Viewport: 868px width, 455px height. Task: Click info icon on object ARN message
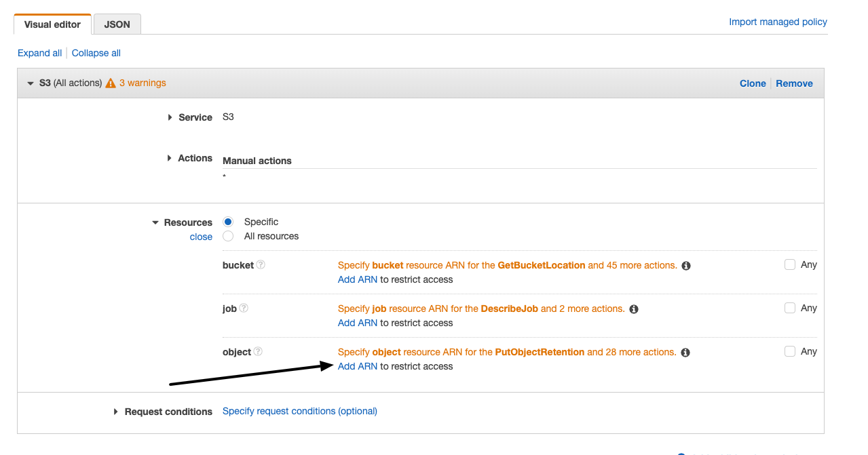[685, 353]
